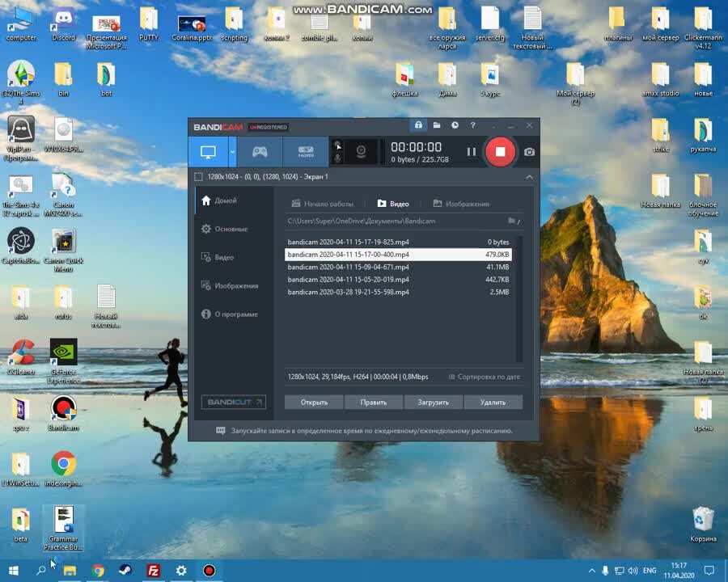The image size is (728, 582).
Task: Click the Bandicam file list scrollbar
Action: (x=519, y=298)
